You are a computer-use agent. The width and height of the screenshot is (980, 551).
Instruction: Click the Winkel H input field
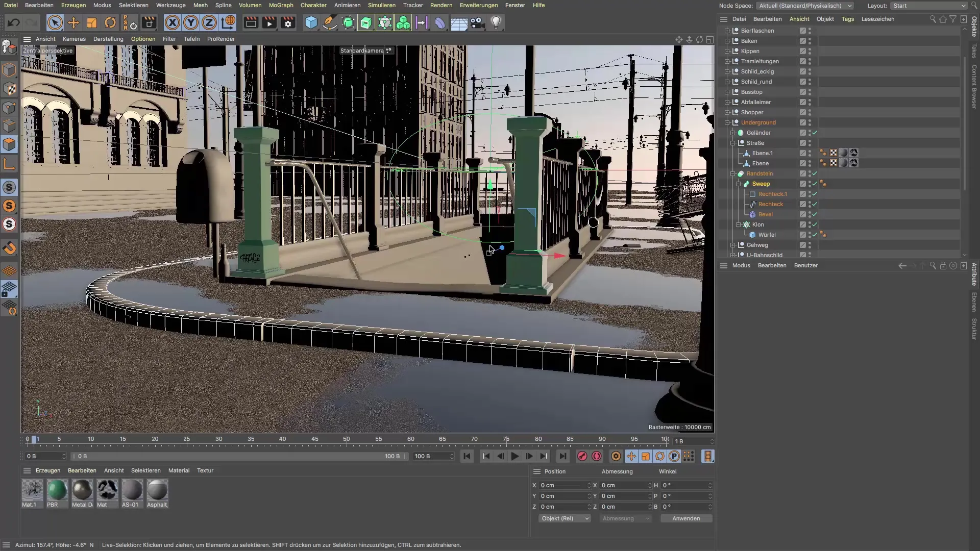pyautogui.click(x=687, y=485)
